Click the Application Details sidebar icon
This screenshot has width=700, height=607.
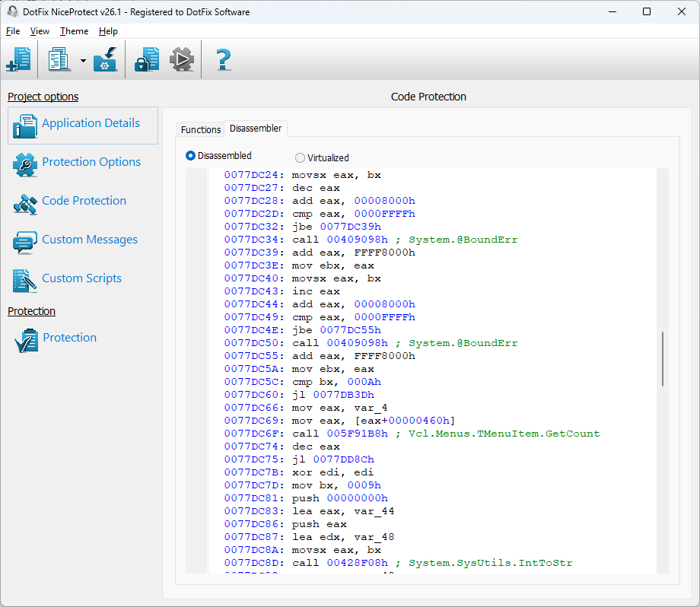tap(25, 126)
